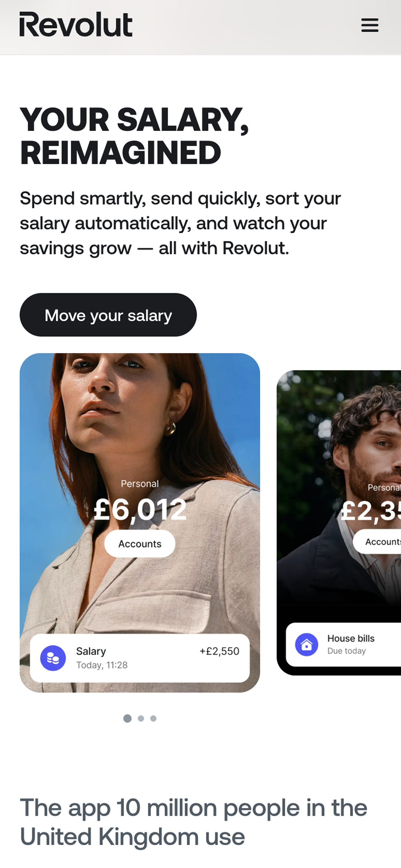401x868 pixels.
Task: Open Accounts on the man's card
Action: [377, 542]
